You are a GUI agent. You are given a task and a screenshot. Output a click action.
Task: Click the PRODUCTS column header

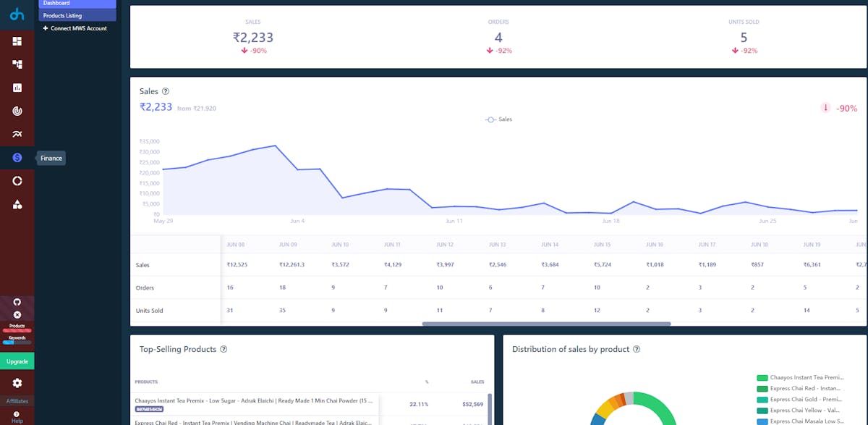pyautogui.click(x=146, y=382)
